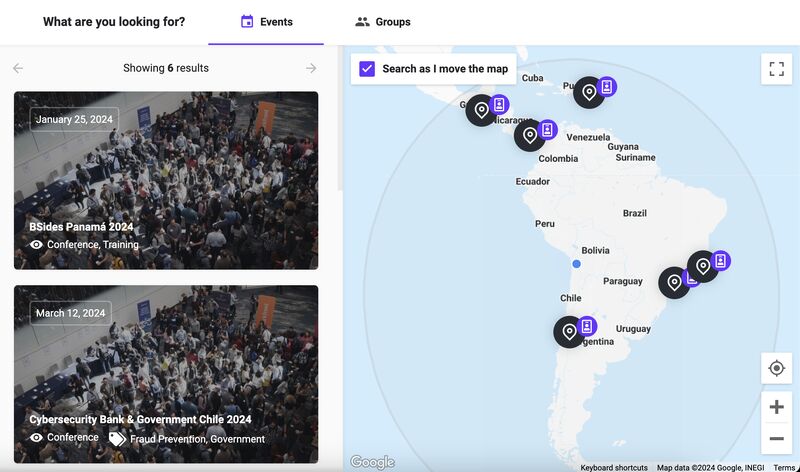Image resolution: width=800 pixels, height=472 pixels.
Task: Click the Conference, Training label
Action: [93, 245]
